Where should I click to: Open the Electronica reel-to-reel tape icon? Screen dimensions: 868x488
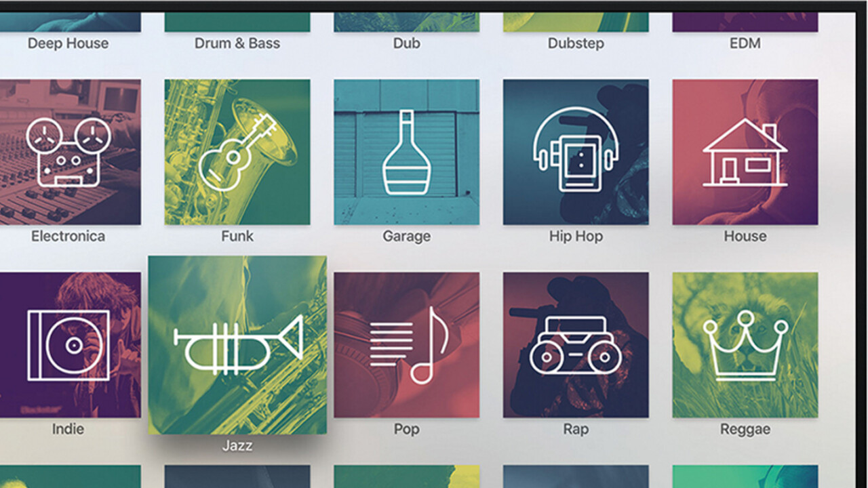[x=68, y=152]
